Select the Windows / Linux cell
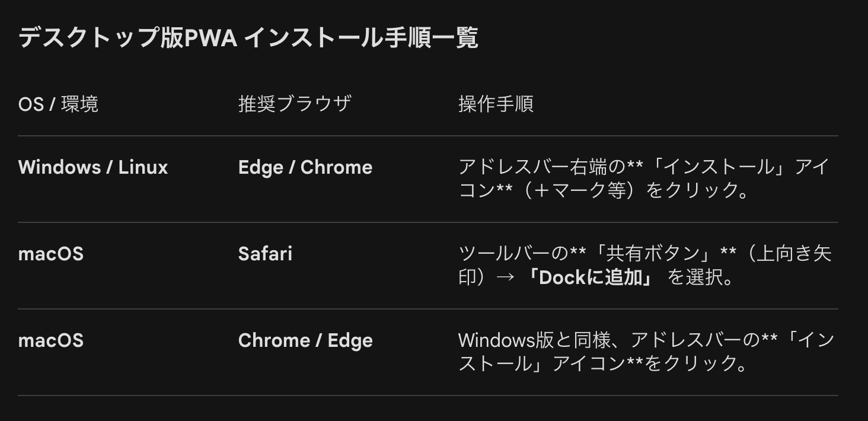 pos(93,168)
